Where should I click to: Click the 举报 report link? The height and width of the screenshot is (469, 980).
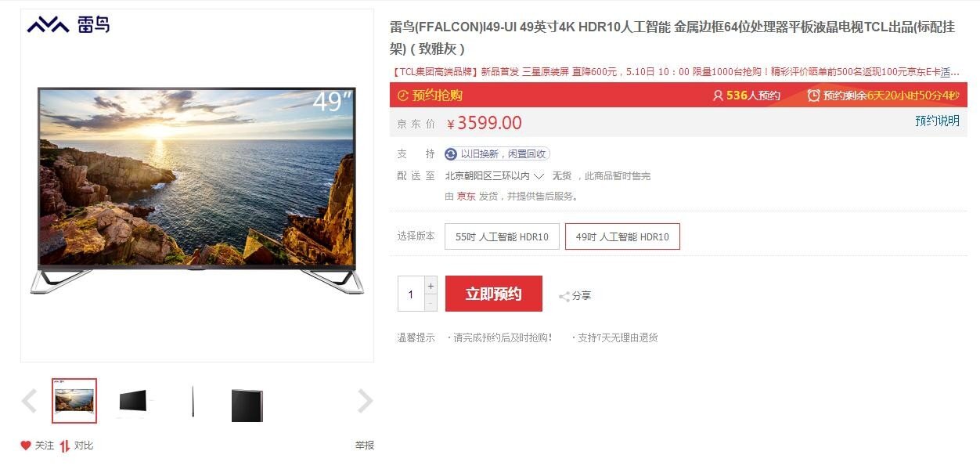click(x=365, y=445)
